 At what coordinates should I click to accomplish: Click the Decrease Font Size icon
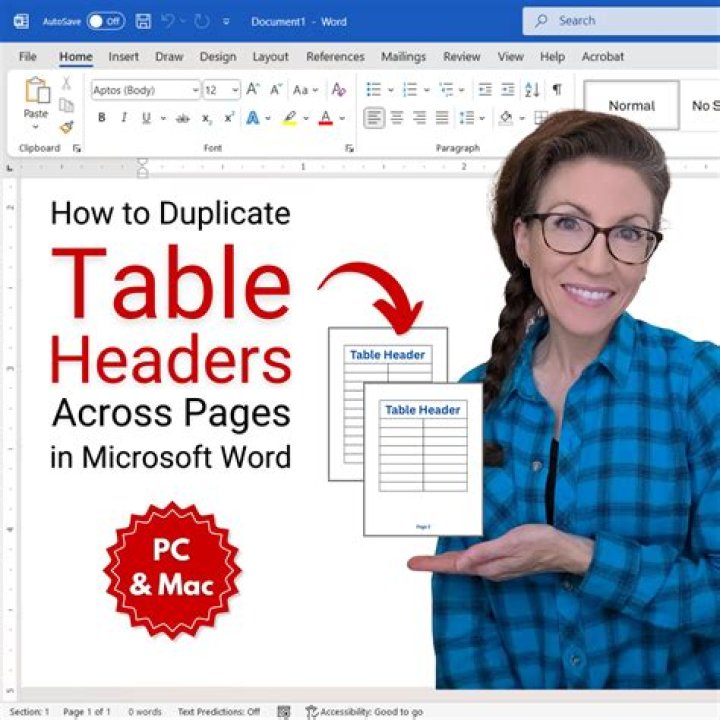(x=275, y=90)
